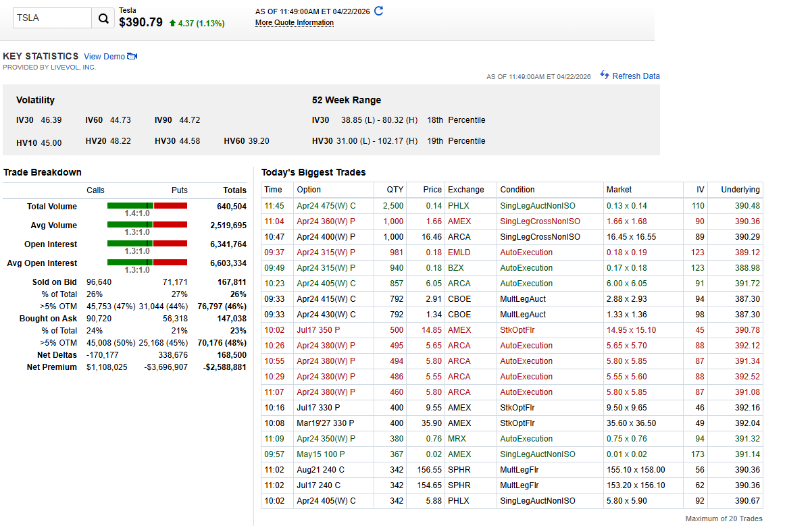The height and width of the screenshot is (532, 785).
Task: Click the Total Volume calls/puts bar
Action: [x=147, y=206]
